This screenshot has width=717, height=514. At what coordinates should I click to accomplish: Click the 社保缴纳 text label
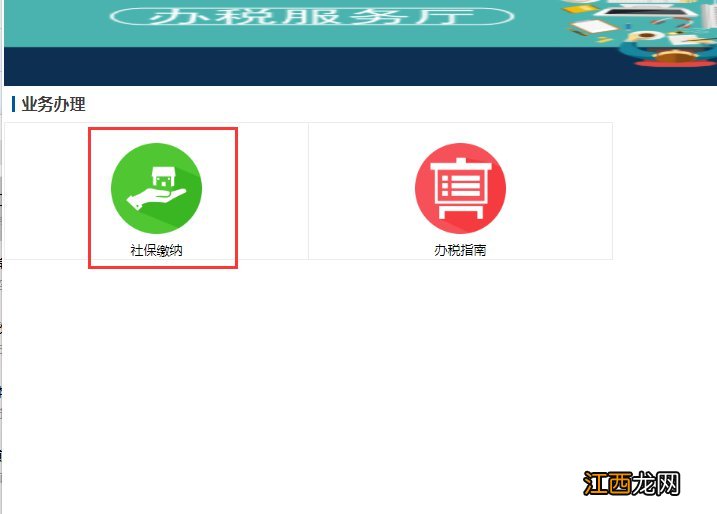click(x=156, y=250)
